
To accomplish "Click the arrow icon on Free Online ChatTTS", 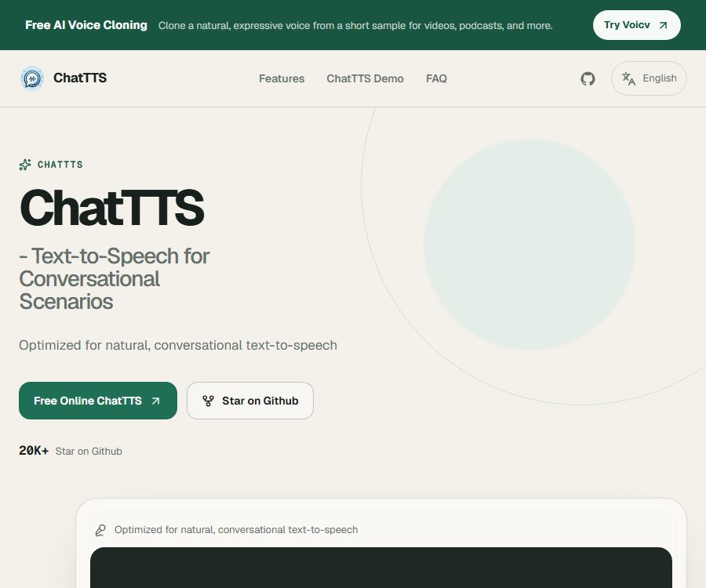I will 156,401.
